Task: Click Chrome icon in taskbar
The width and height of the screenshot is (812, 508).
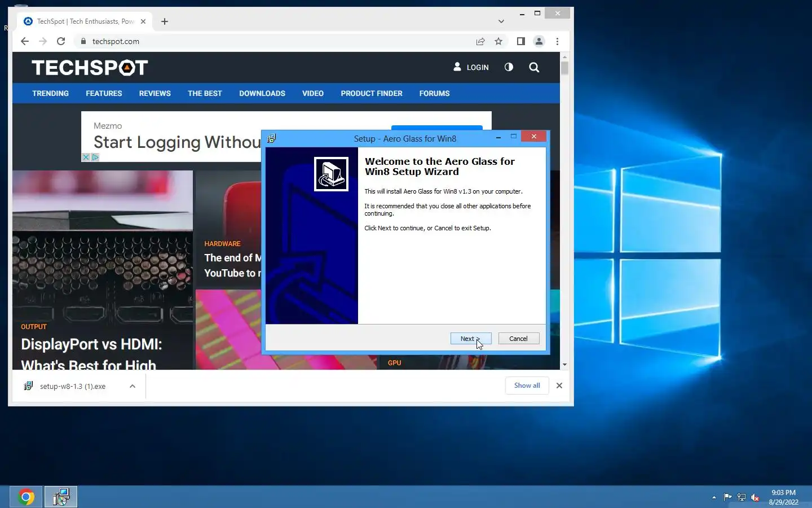Action: 26,497
